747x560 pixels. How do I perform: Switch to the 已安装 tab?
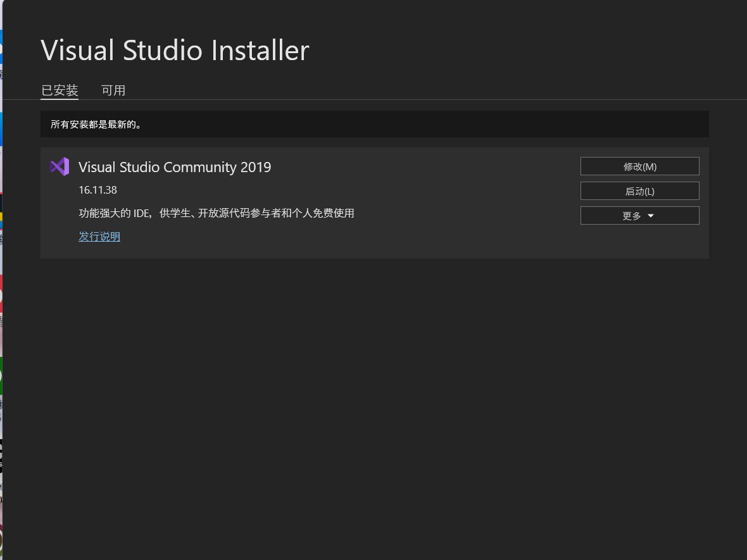[60, 90]
